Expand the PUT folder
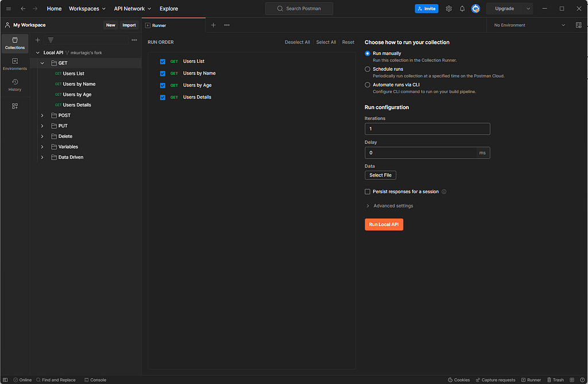 (42, 126)
